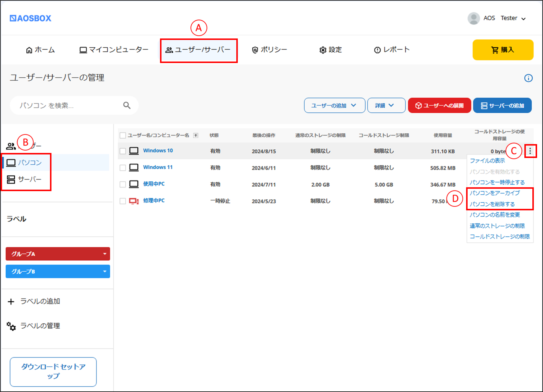Check the Windows 10 row checkbox

point(123,151)
